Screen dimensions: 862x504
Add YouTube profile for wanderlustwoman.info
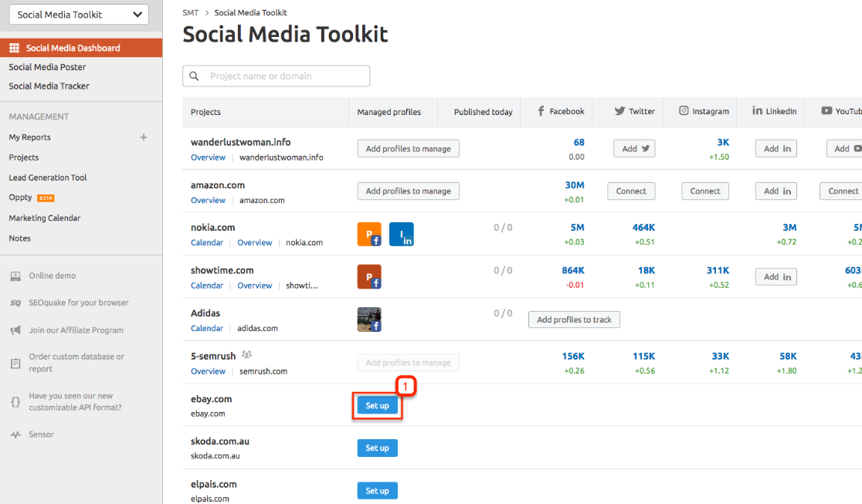pos(844,148)
